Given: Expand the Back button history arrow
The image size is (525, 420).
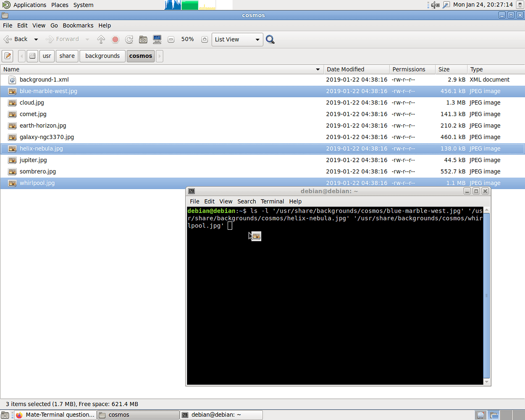Looking at the screenshot, I should pos(36,39).
